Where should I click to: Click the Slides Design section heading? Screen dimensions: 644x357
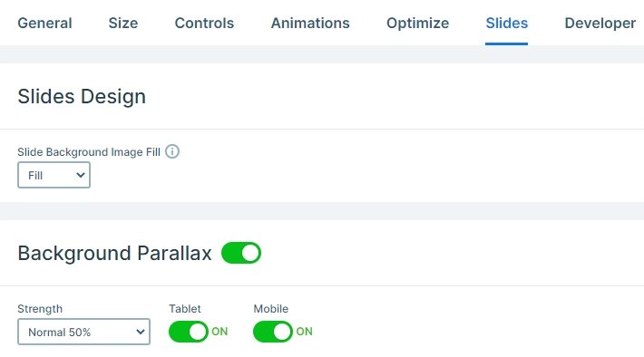tap(82, 97)
